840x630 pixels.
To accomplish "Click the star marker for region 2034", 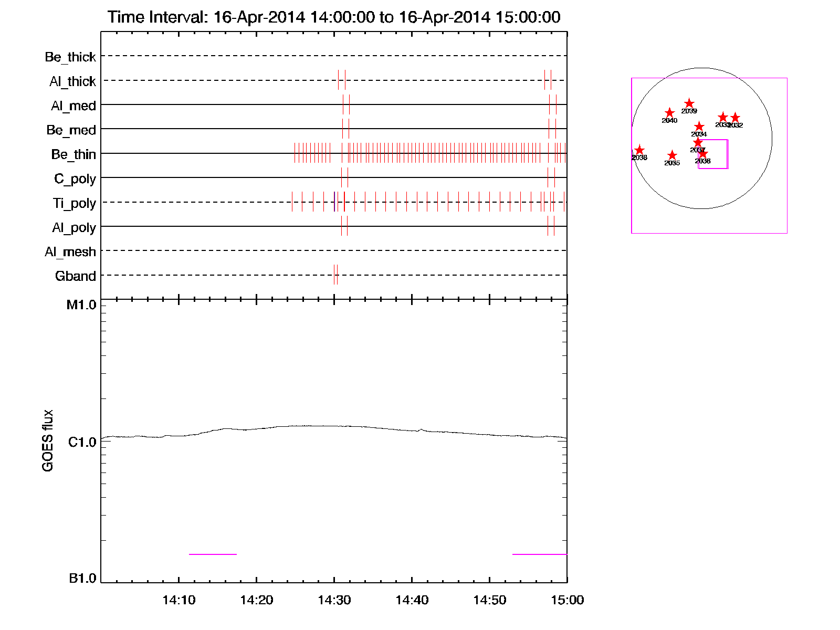I will point(699,127).
